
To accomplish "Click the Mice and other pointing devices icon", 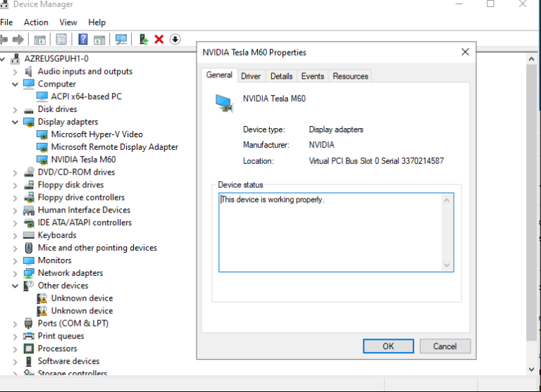I will pyautogui.click(x=29, y=248).
